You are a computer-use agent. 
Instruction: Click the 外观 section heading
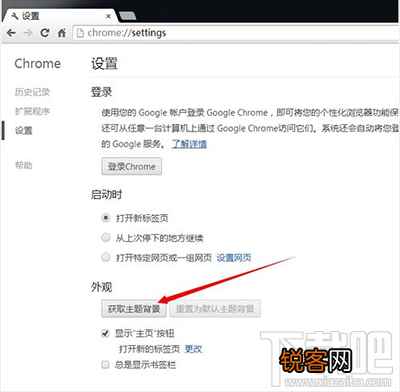click(101, 287)
